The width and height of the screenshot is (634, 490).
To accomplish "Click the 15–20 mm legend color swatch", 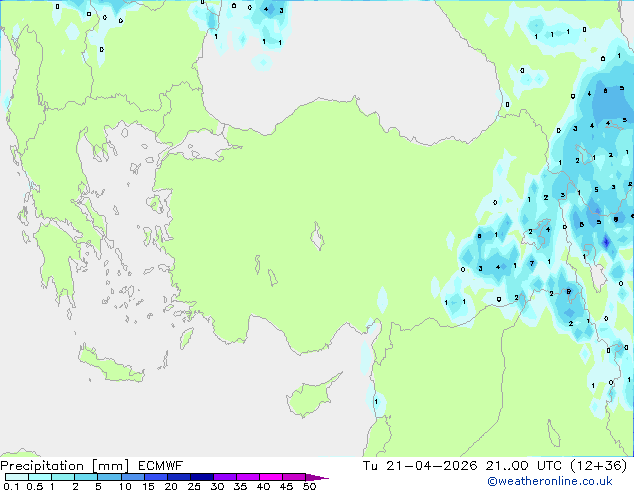I will [x=155, y=477].
